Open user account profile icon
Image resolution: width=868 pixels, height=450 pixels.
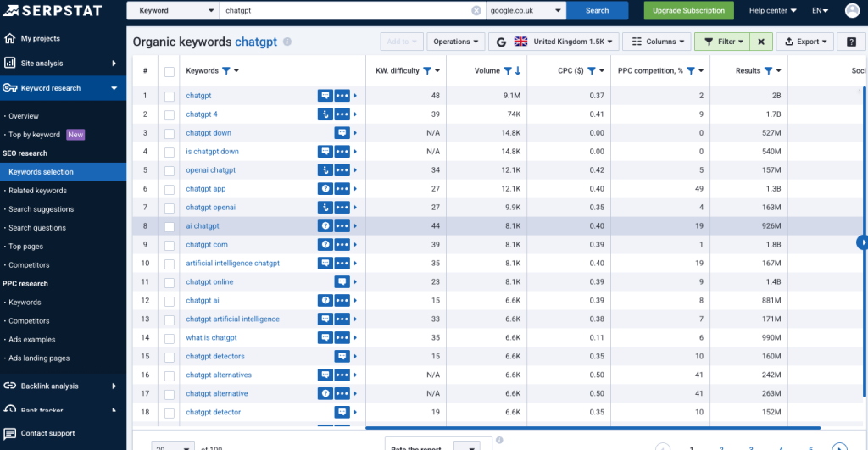coord(852,10)
